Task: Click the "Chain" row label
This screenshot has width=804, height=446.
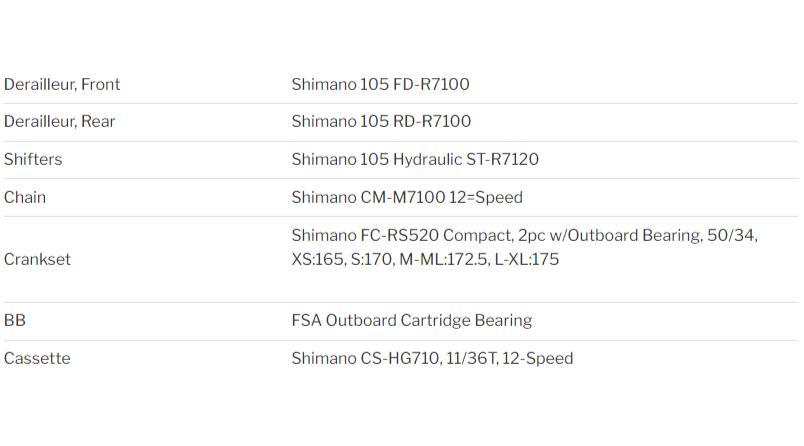Action: tap(25, 198)
